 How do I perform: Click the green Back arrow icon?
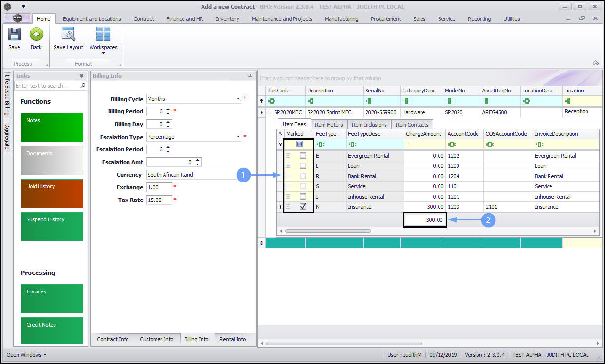[36, 35]
